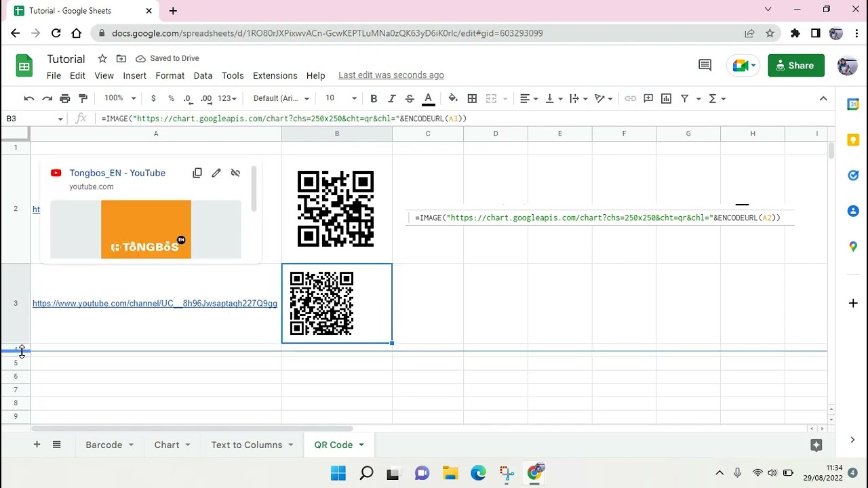Open Tongbos_EN - YouTube link title
Screen dimensions: 868x488
click(117, 173)
